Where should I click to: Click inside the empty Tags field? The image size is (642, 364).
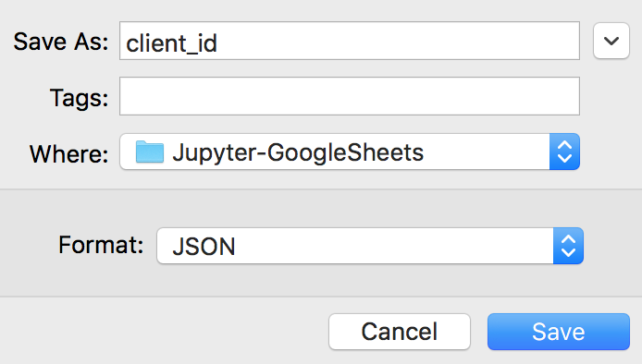point(350,96)
